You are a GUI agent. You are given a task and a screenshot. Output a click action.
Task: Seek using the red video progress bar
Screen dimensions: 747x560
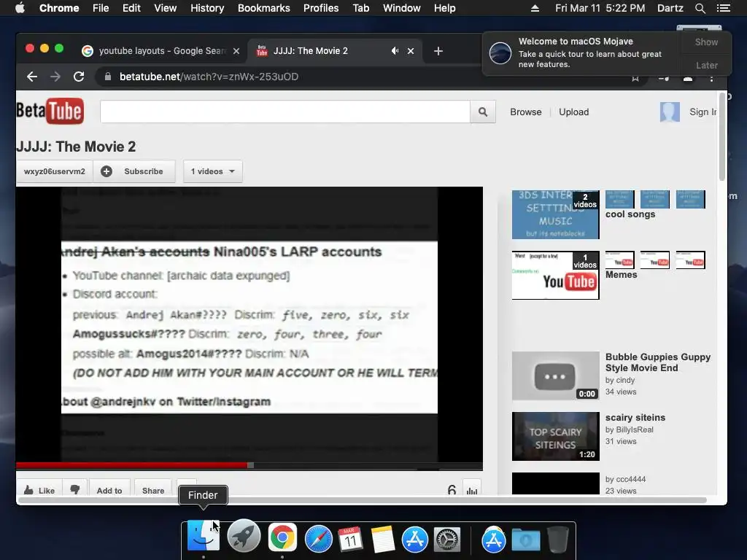coord(249,464)
